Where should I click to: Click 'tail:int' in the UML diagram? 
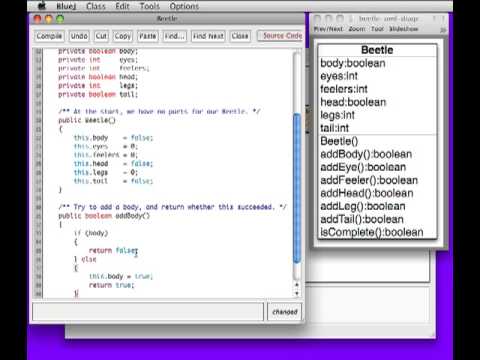pyautogui.click(x=334, y=128)
